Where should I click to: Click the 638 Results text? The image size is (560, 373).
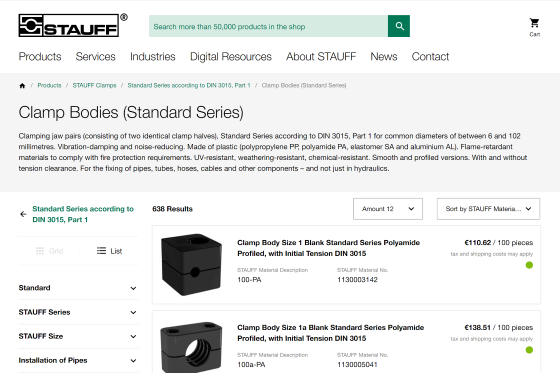(172, 209)
